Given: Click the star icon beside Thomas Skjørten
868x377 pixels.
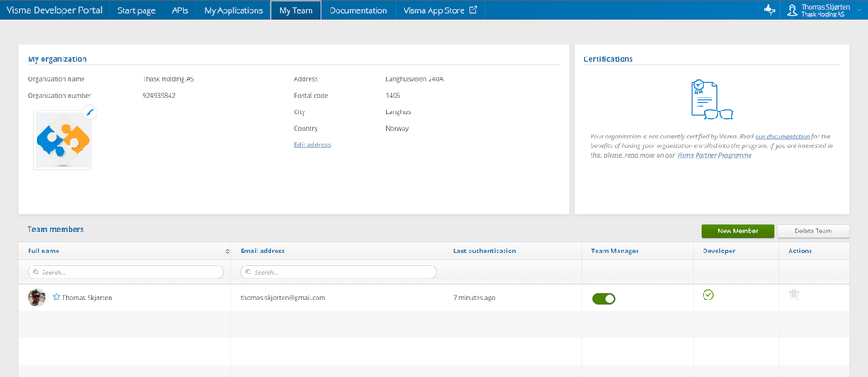Looking at the screenshot, I should [57, 297].
